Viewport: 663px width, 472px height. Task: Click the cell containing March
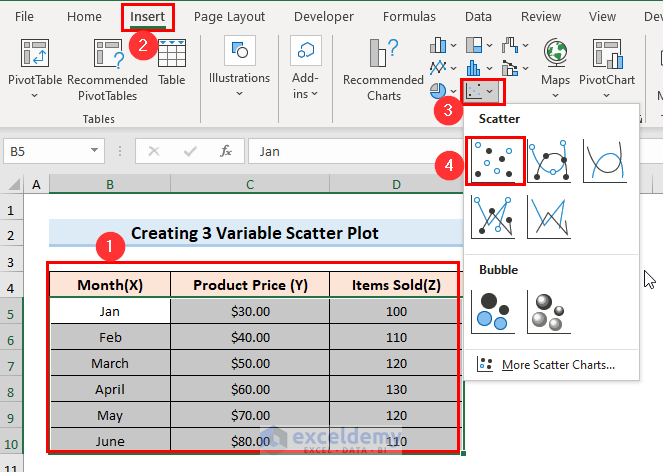(x=110, y=363)
